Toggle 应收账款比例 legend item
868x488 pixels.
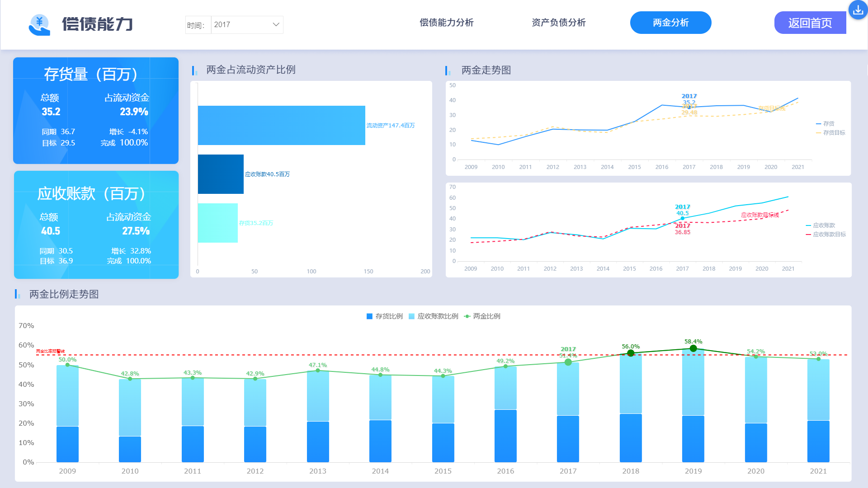click(433, 316)
